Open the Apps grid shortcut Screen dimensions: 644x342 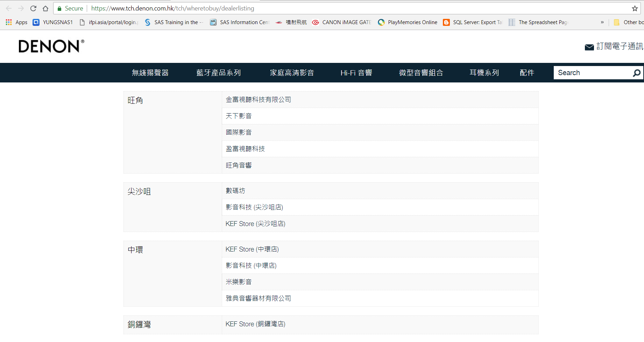tap(16, 22)
